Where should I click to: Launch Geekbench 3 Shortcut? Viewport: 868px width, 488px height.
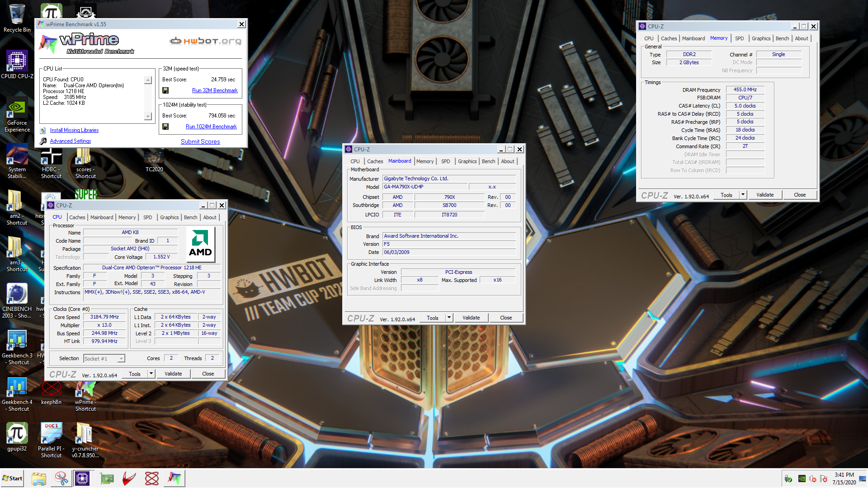(17, 347)
